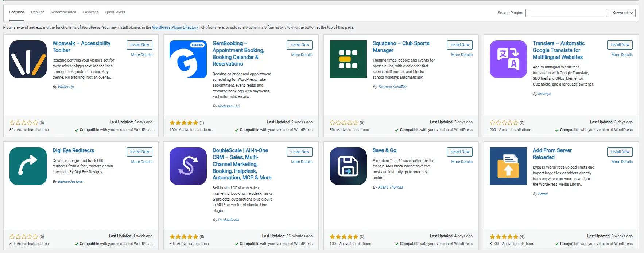Click the GemBooking plugin icon
Viewport: 644px width, 253px height.
[188, 59]
